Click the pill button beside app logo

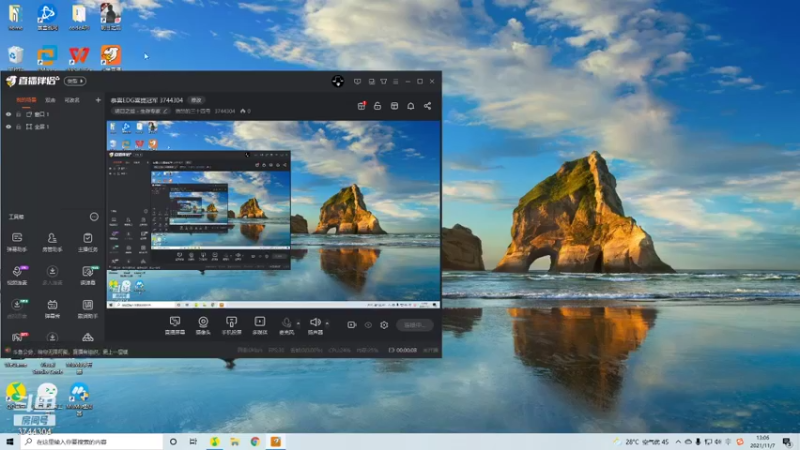[x=75, y=81]
